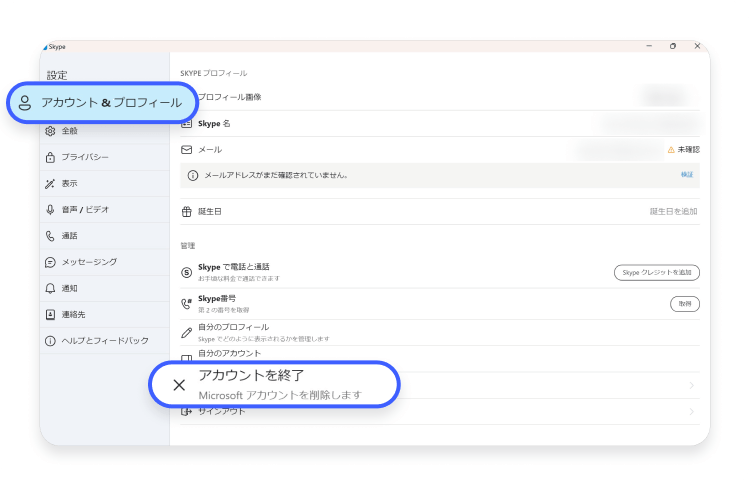Open the プライバシー settings section
Image resolution: width=751 pixels, height=486 pixels.
tap(105, 157)
